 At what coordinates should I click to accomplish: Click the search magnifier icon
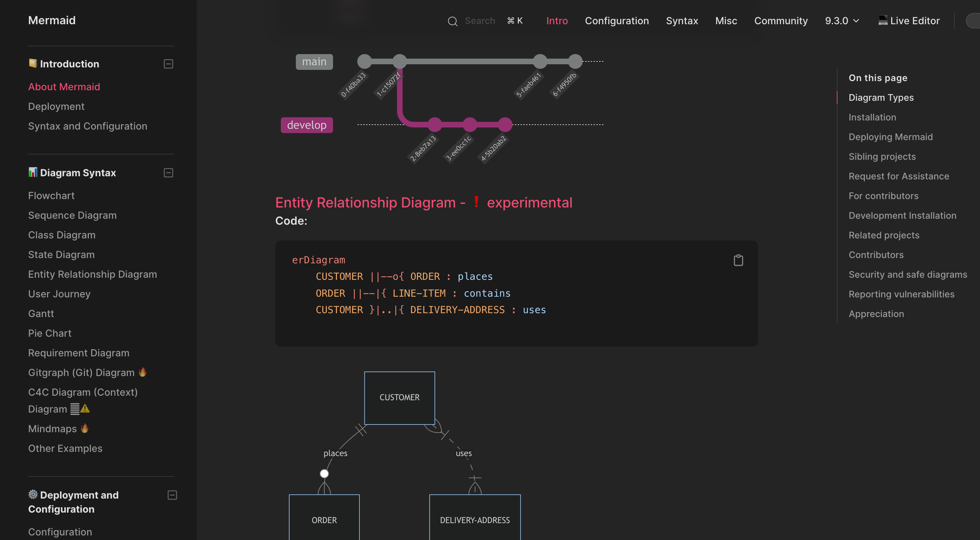(x=452, y=21)
